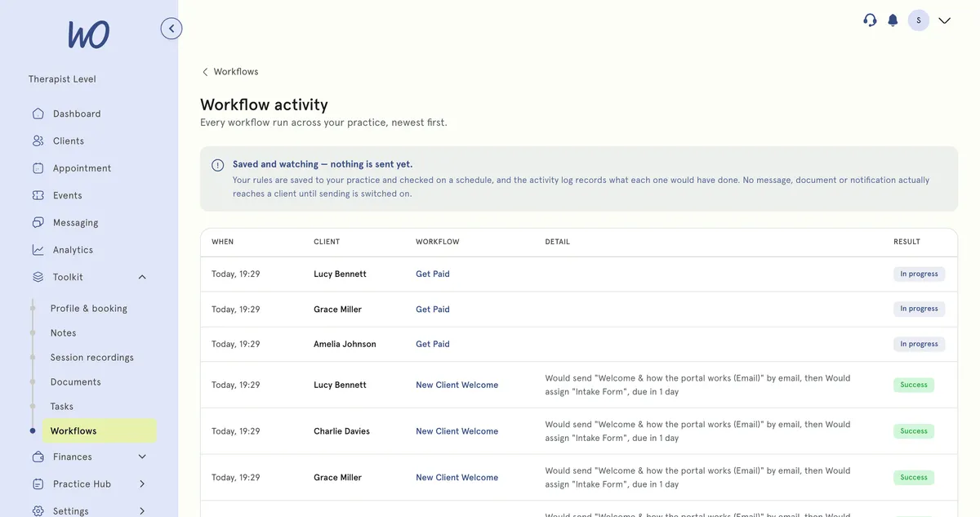Open support via the headset icon
This screenshot has height=517, width=980.
point(870,20)
